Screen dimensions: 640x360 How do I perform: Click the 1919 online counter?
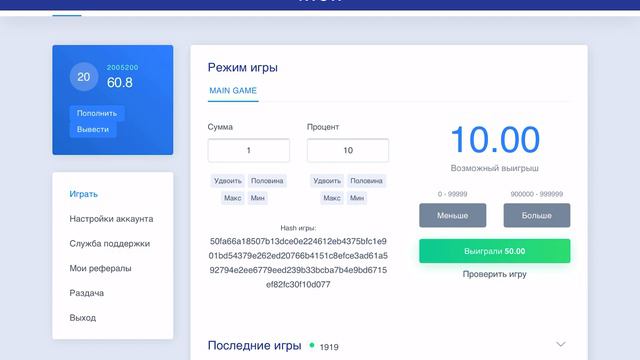tap(329, 347)
